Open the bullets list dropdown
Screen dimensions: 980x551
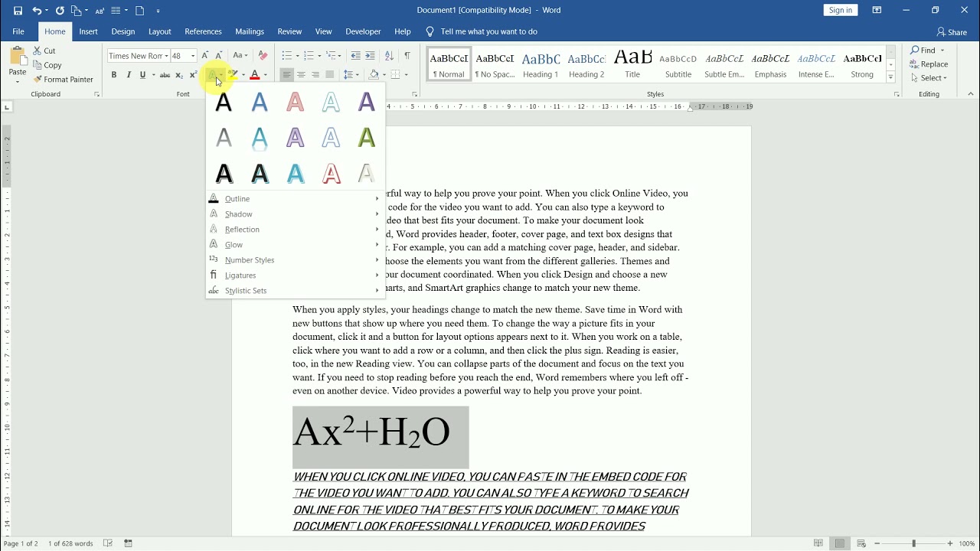(x=296, y=56)
